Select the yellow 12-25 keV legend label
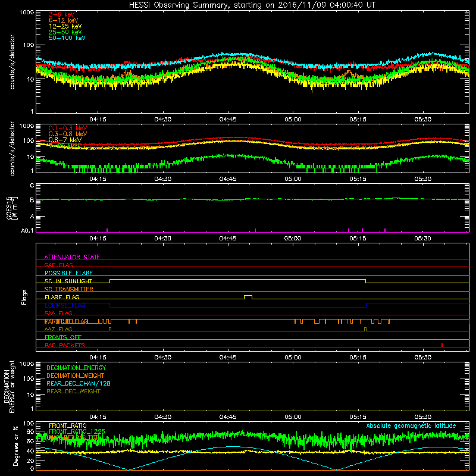Image resolution: width=476 pixels, height=476 pixels. point(65,26)
